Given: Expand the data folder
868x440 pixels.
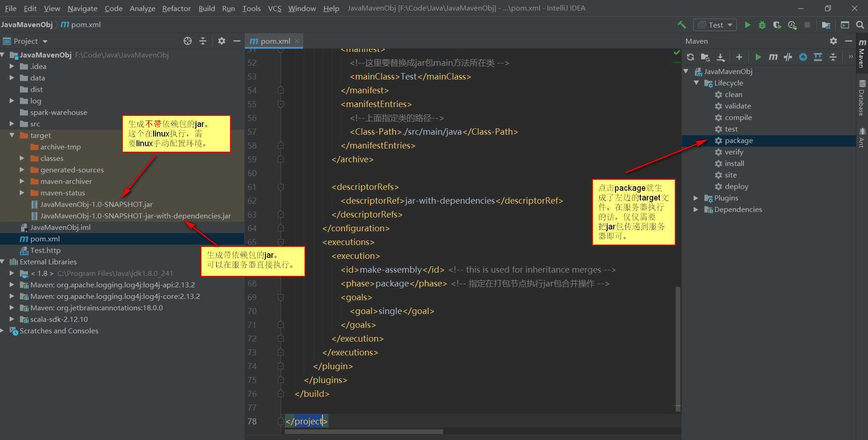Looking at the screenshot, I should (12, 78).
